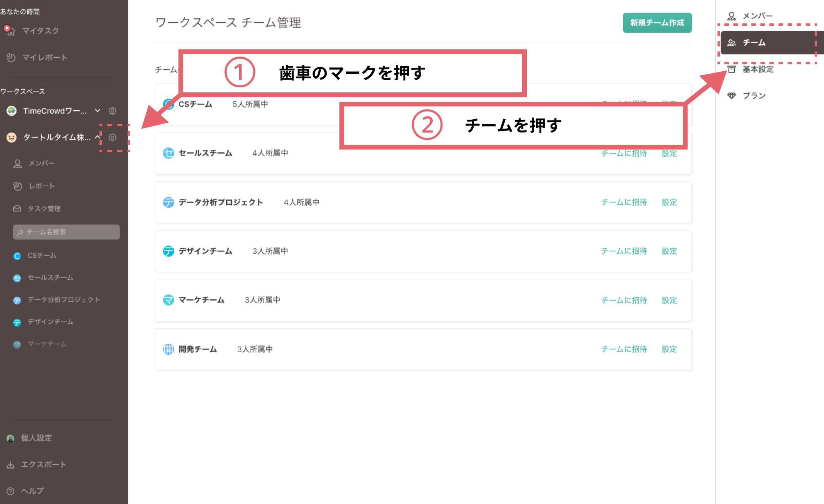Click the gear icon next to タートルタイム株 workspace

(112, 137)
